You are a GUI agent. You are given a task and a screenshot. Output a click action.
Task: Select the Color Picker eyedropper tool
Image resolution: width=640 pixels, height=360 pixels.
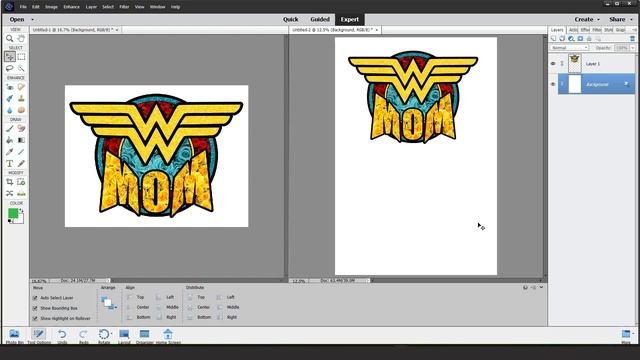(10, 152)
